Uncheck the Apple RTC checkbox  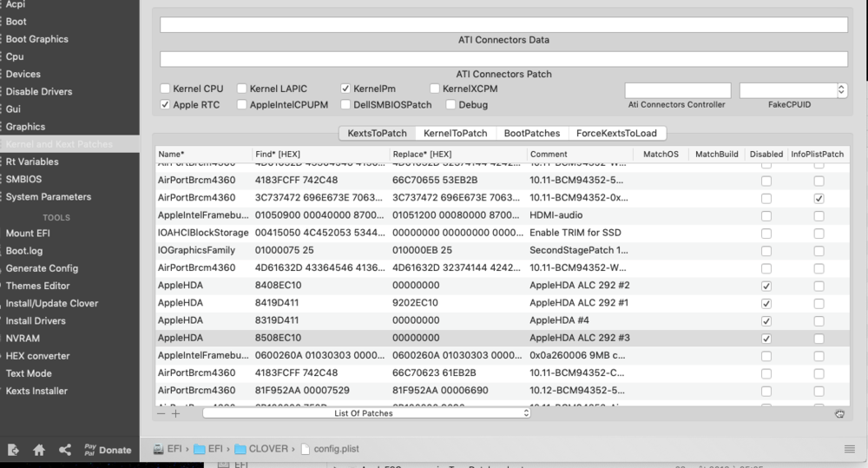point(166,105)
